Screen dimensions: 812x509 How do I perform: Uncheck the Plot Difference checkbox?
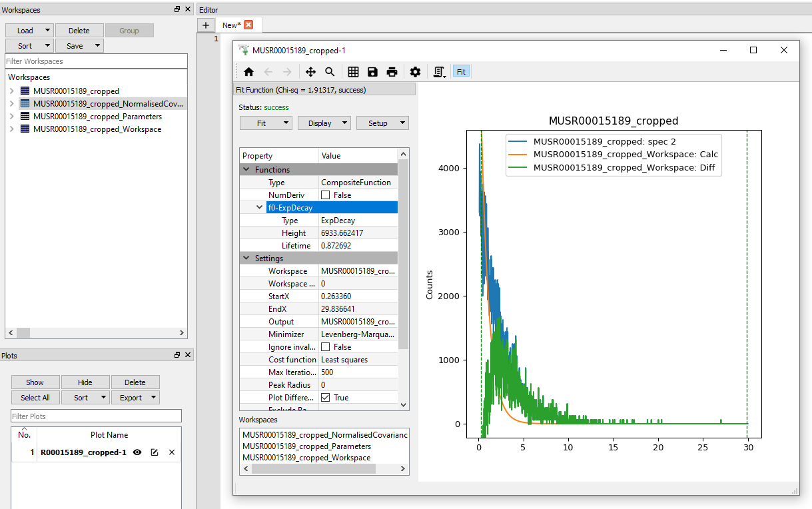tap(326, 398)
